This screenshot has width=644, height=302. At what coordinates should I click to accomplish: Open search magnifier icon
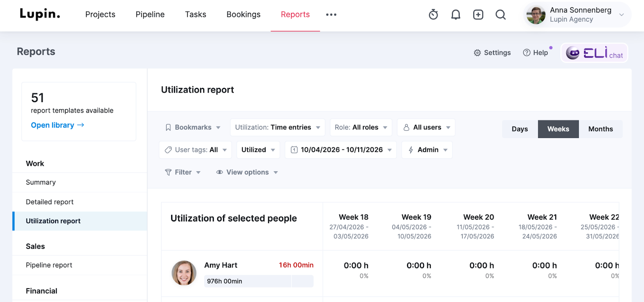pyautogui.click(x=500, y=15)
